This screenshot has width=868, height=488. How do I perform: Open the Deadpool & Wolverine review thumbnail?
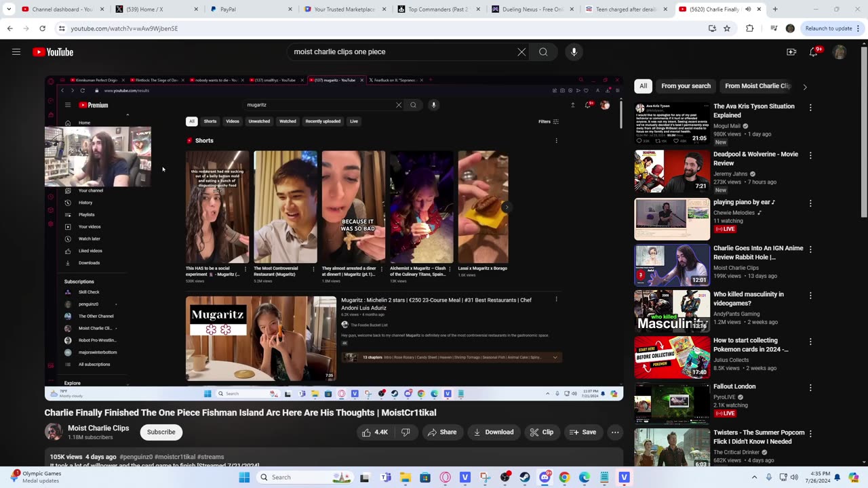click(672, 171)
